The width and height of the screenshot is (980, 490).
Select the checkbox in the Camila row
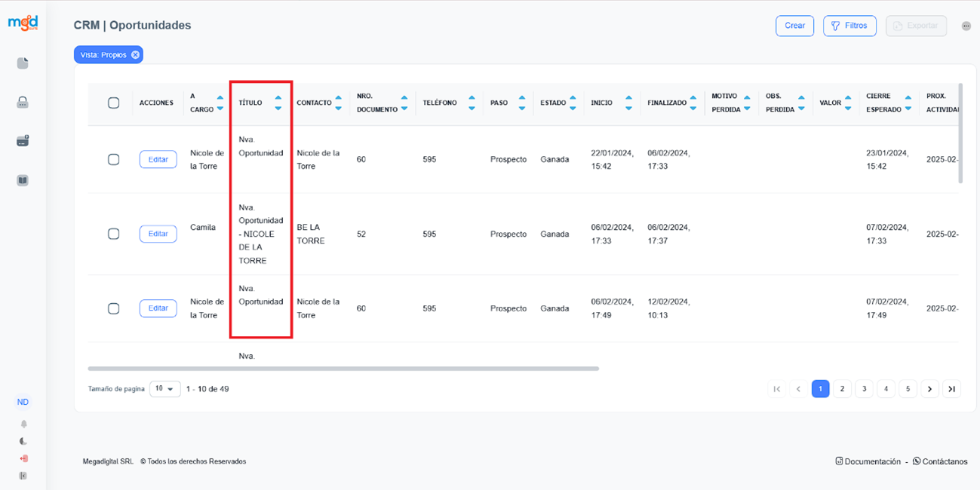[114, 234]
